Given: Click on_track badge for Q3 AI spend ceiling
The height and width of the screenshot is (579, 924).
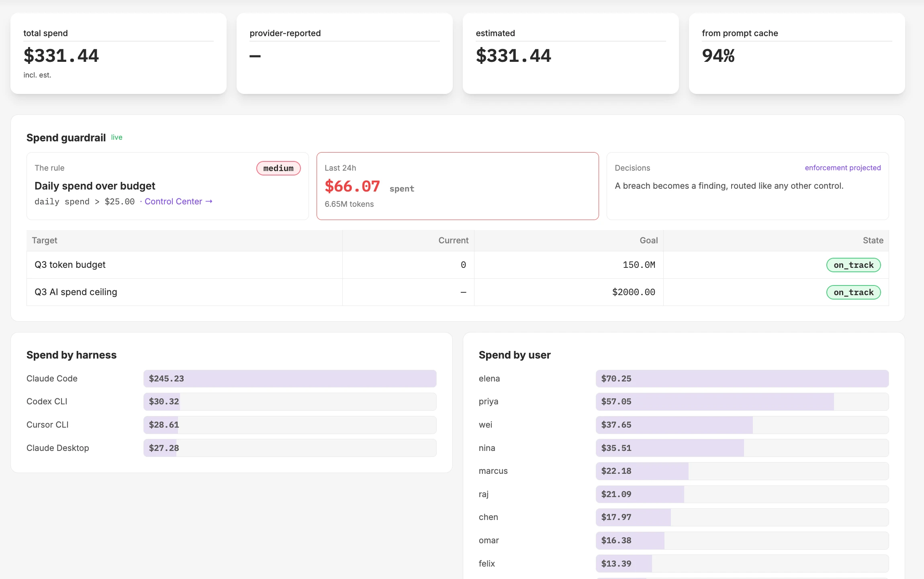Looking at the screenshot, I should pos(853,292).
